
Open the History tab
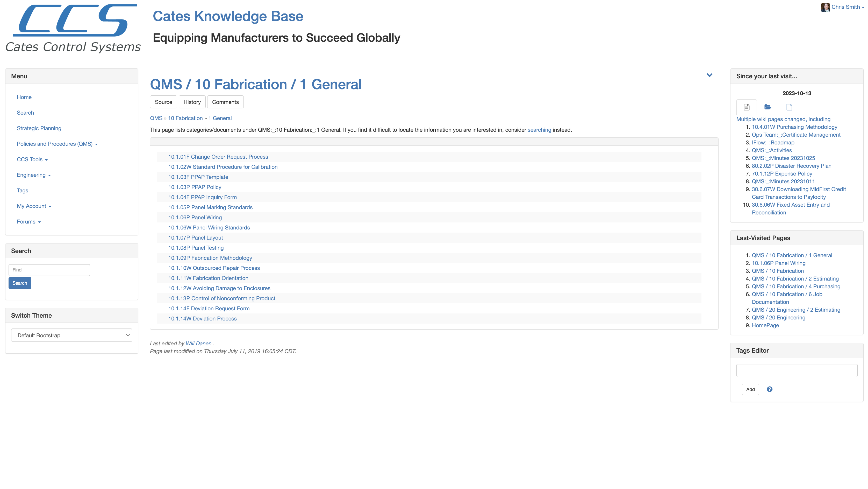pyautogui.click(x=192, y=102)
